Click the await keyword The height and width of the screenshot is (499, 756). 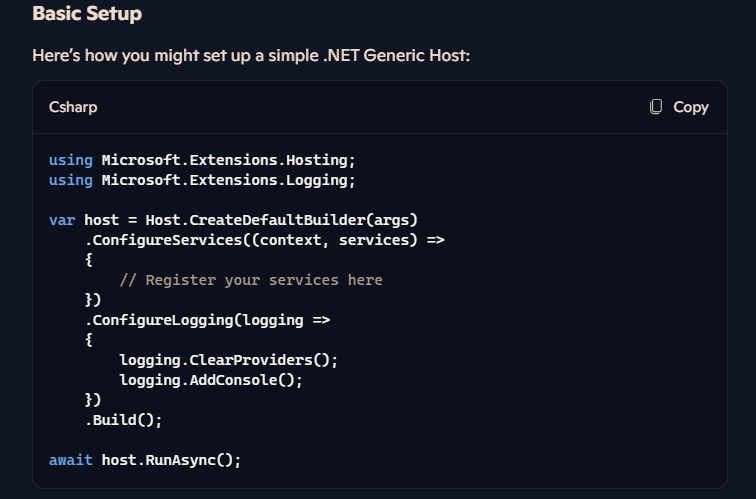70,460
